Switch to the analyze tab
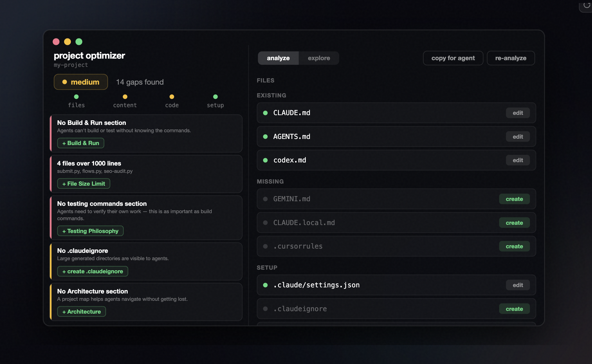Viewport: 592px width, 364px height. [x=278, y=58]
